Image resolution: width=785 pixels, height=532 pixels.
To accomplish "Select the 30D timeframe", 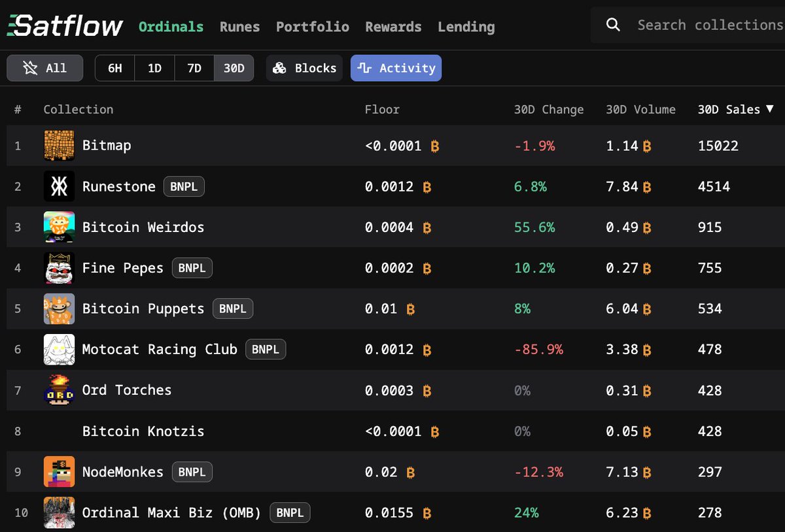I will [x=234, y=68].
